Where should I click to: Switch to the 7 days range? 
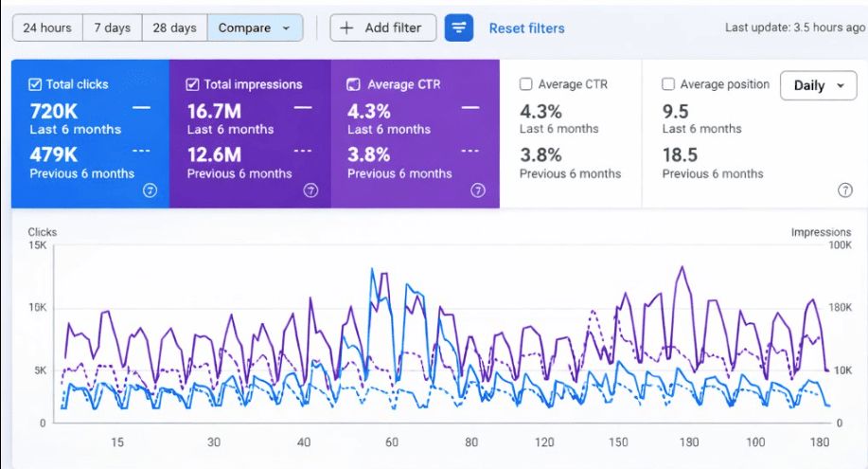pos(112,28)
